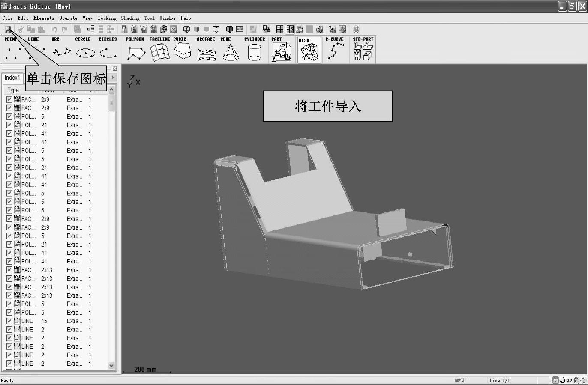The image size is (588, 385).
Task: Uncheck the first FAC 2x9 row checkbox
Action: 9,99
